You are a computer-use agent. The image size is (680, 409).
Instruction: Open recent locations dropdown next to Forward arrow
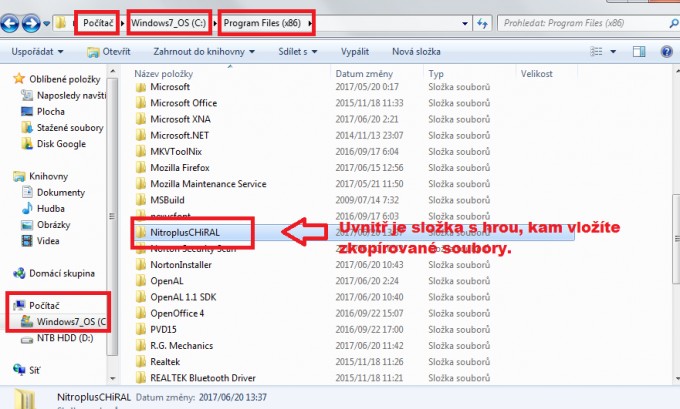coord(46,23)
